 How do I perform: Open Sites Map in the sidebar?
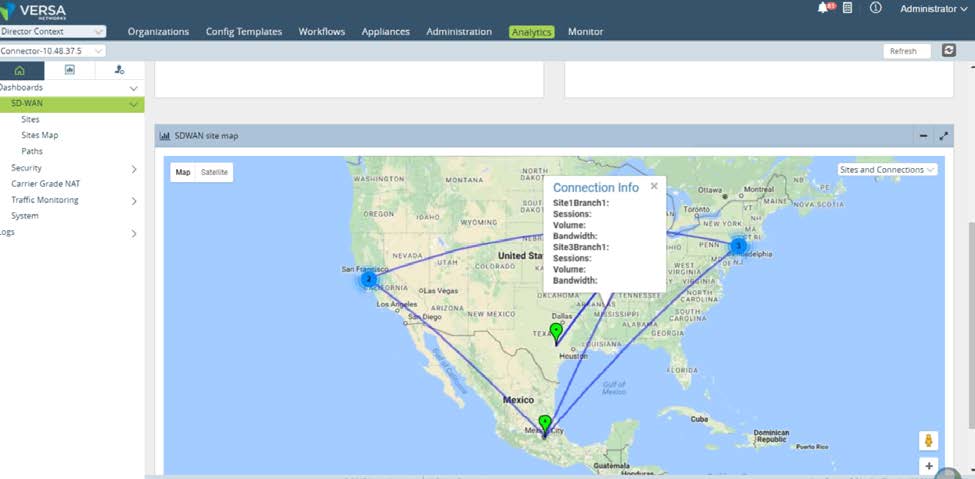[40, 135]
